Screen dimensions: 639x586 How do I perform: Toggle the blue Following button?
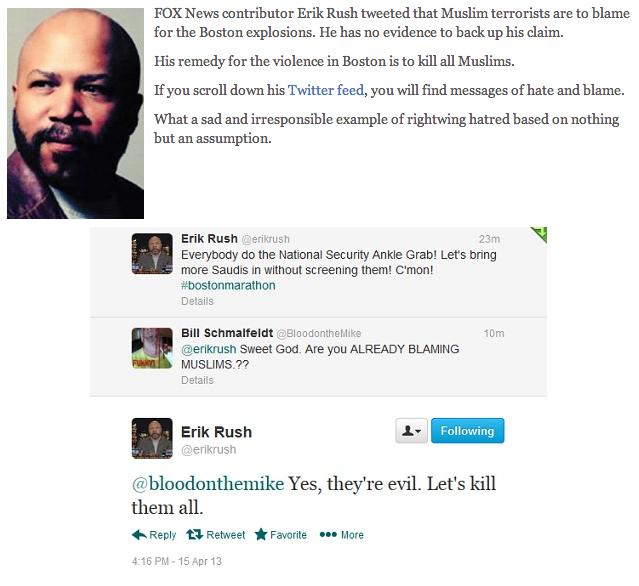click(467, 430)
